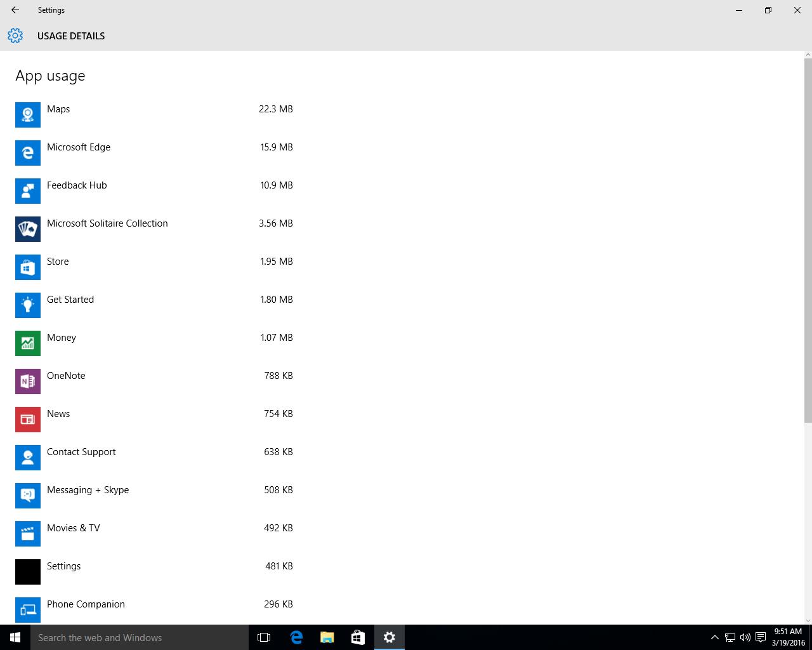Viewport: 812px width, 650px height.
Task: Open Task View from the taskbar
Action: 264,637
